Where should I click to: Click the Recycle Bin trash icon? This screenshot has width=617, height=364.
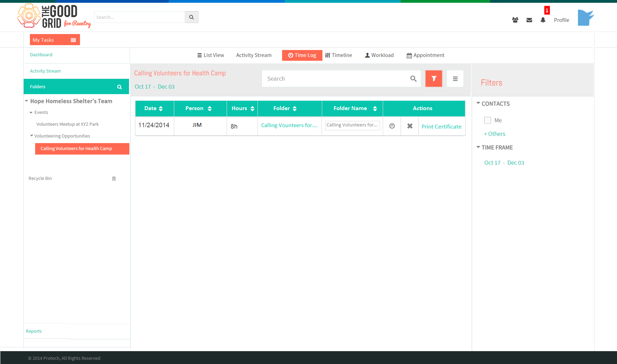pyautogui.click(x=114, y=179)
